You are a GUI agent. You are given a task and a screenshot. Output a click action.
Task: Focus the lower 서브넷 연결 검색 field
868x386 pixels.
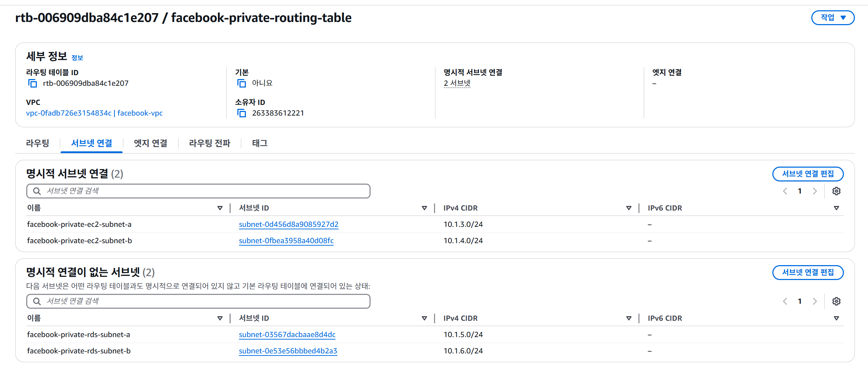click(x=198, y=301)
